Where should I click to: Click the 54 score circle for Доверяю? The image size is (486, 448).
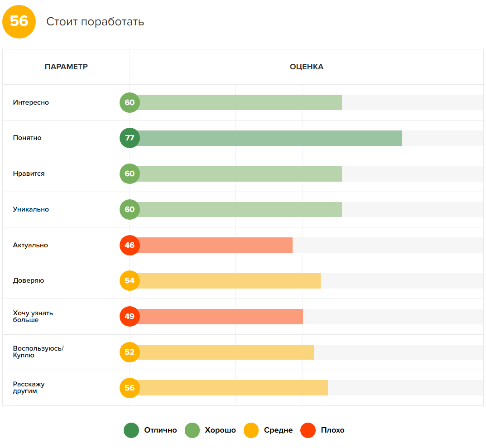coord(130,280)
